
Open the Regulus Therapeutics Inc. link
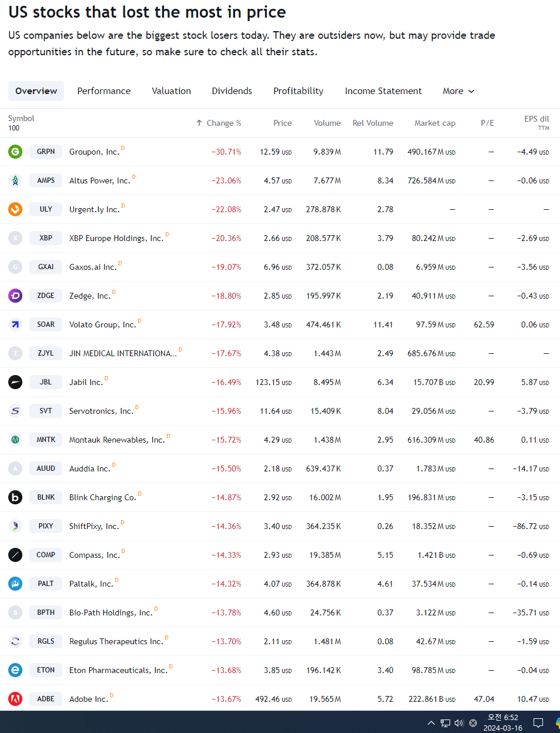[116, 641]
